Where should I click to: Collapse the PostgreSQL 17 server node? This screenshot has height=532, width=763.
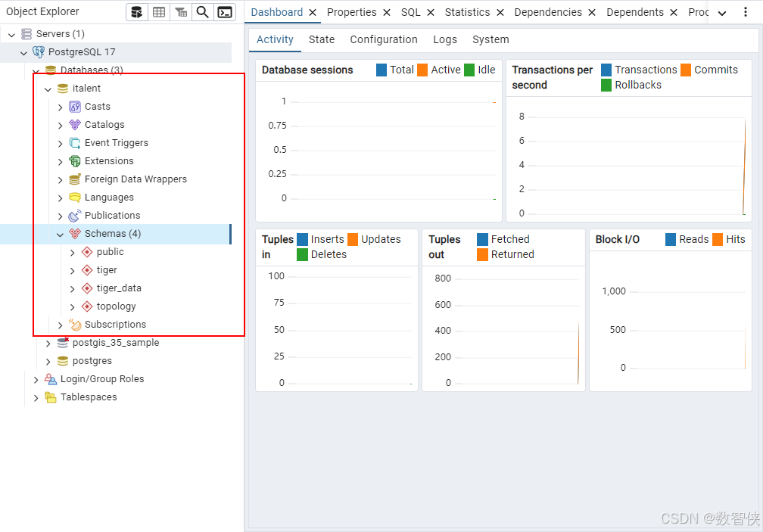pyautogui.click(x=24, y=52)
